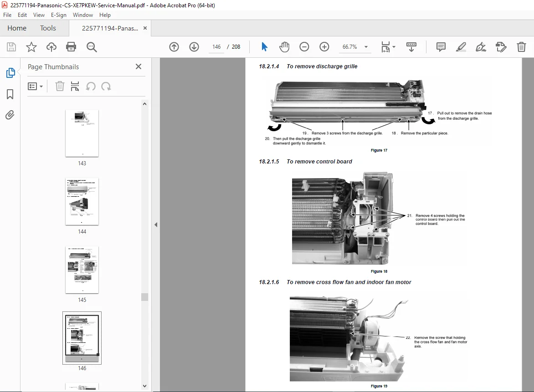Viewport: 534px width, 392px height.
Task: Select page 145 thumbnail
Action: click(82, 270)
